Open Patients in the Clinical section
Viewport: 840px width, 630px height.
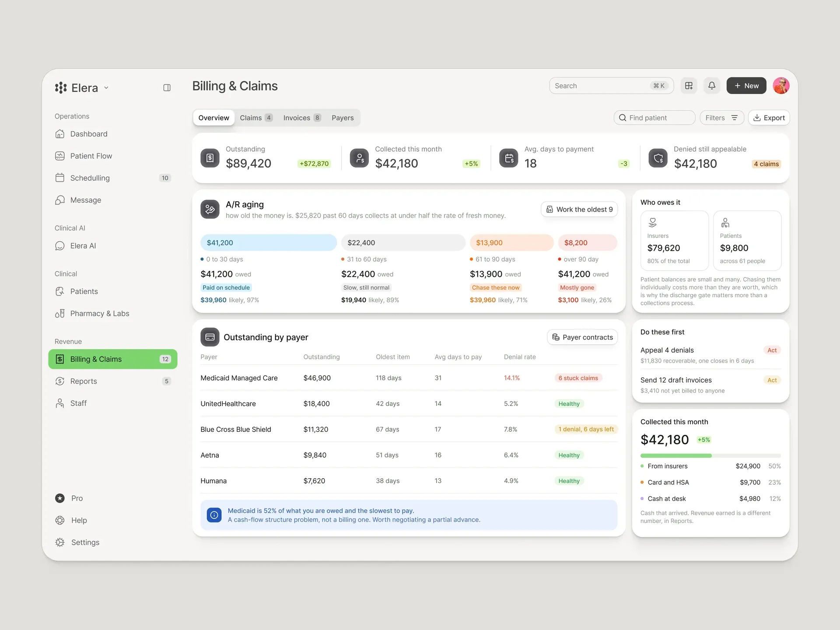tap(113, 291)
